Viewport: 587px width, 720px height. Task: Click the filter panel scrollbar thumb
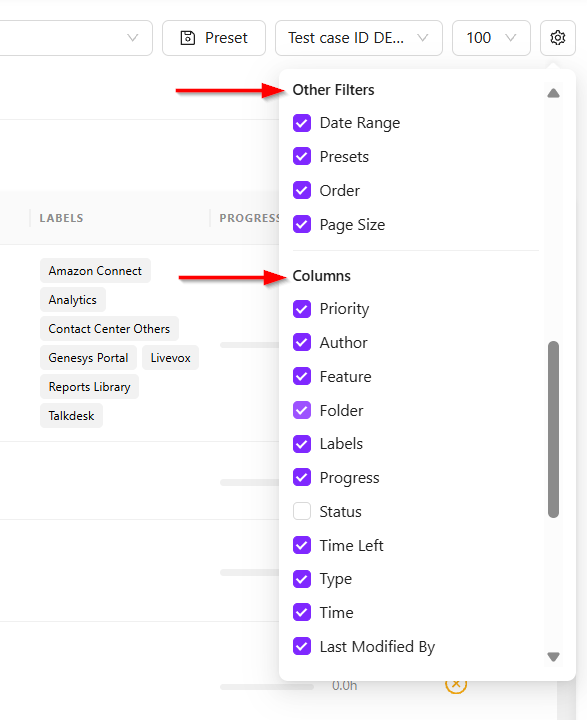[553, 429]
